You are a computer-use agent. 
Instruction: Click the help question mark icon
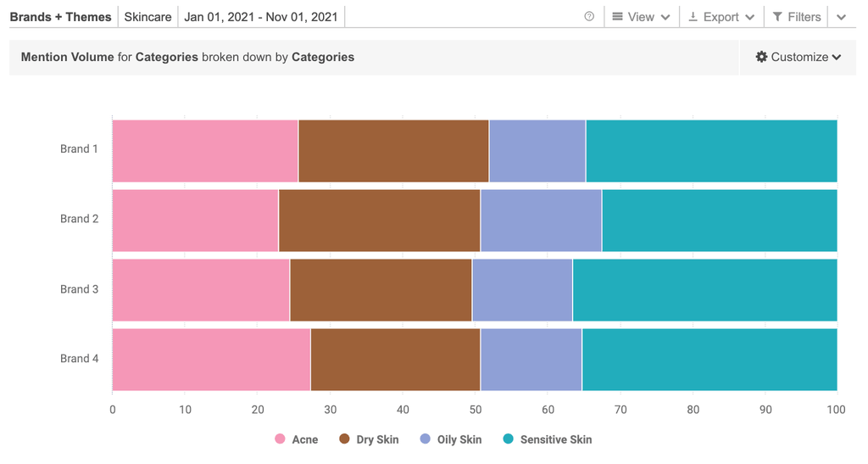point(589,17)
